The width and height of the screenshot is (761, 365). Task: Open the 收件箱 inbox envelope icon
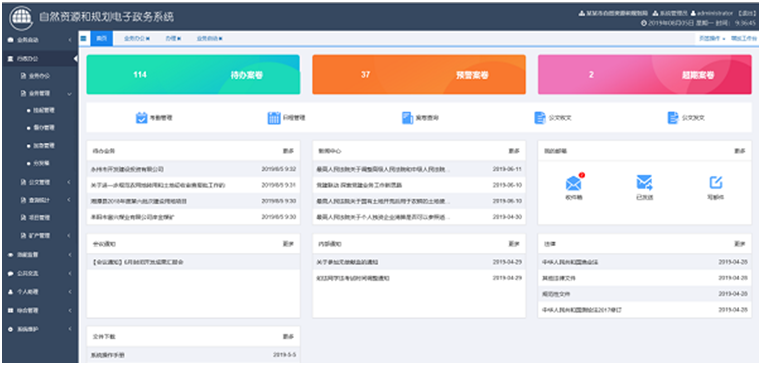click(573, 183)
